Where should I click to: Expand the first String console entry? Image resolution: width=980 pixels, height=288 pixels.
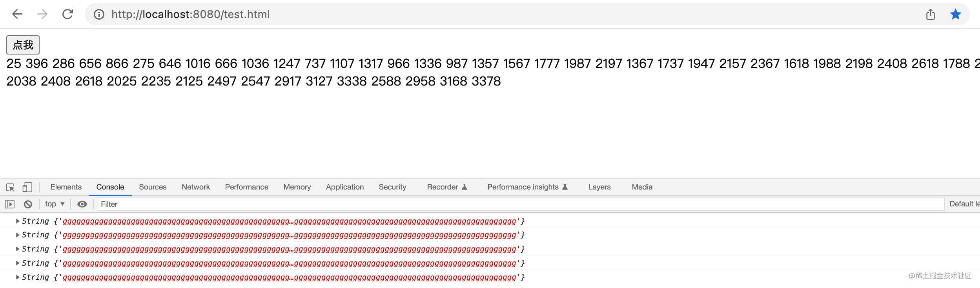[x=18, y=221]
